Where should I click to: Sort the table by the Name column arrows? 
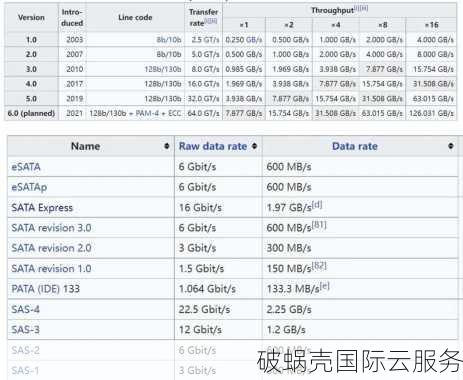[167, 146]
